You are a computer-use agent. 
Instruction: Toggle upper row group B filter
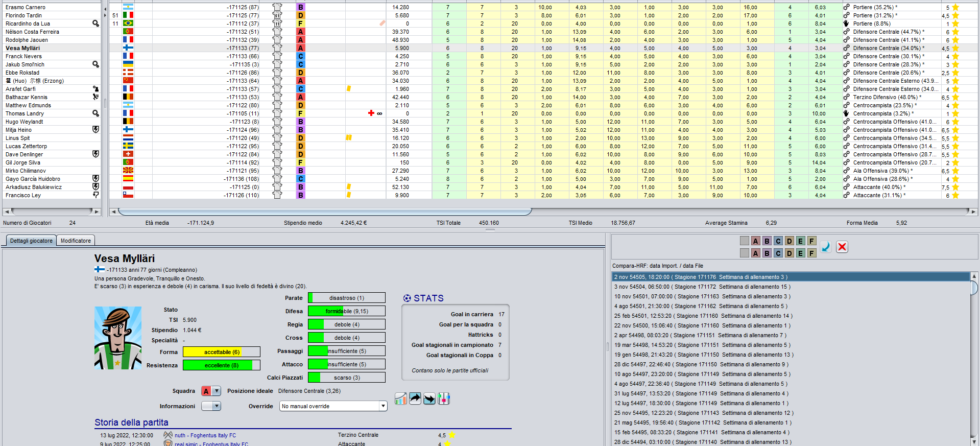click(767, 241)
